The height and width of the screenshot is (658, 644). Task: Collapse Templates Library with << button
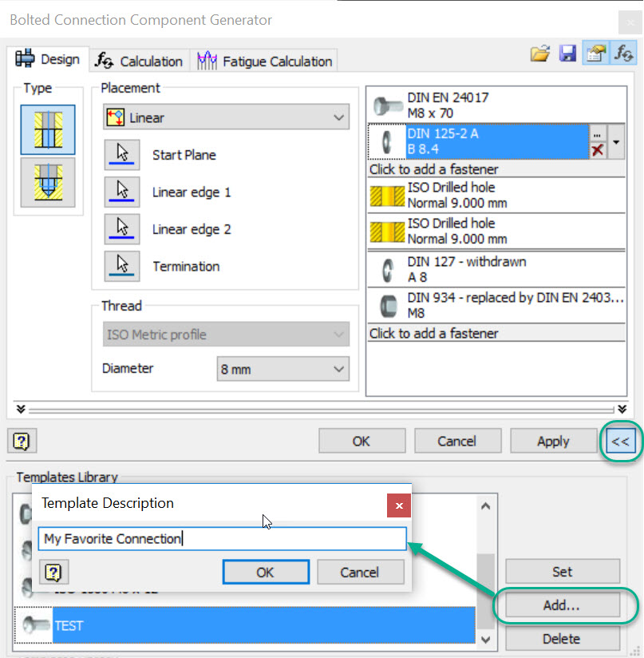point(620,441)
